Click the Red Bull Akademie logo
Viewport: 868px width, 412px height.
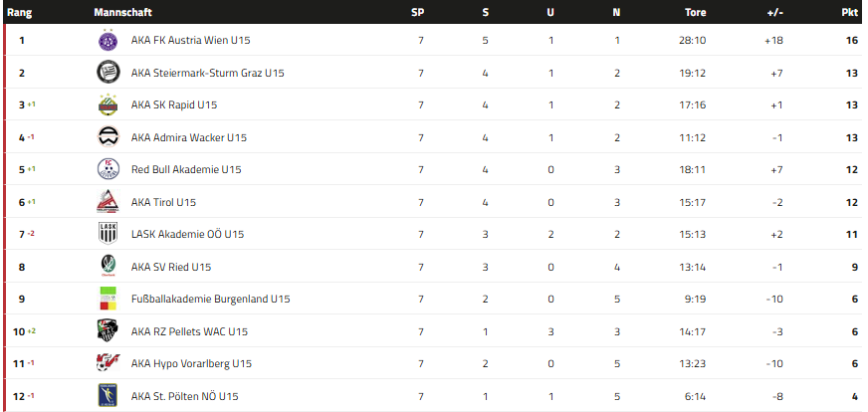[x=108, y=169]
